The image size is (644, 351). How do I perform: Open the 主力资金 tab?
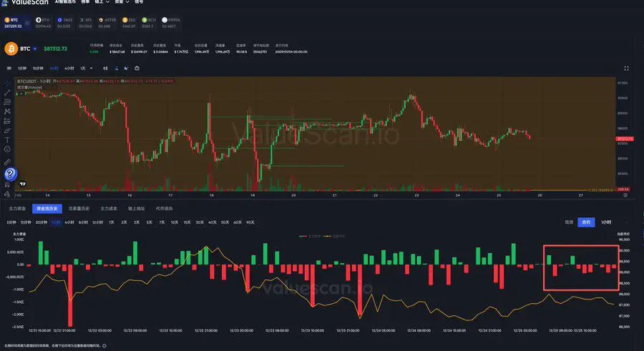17,209
